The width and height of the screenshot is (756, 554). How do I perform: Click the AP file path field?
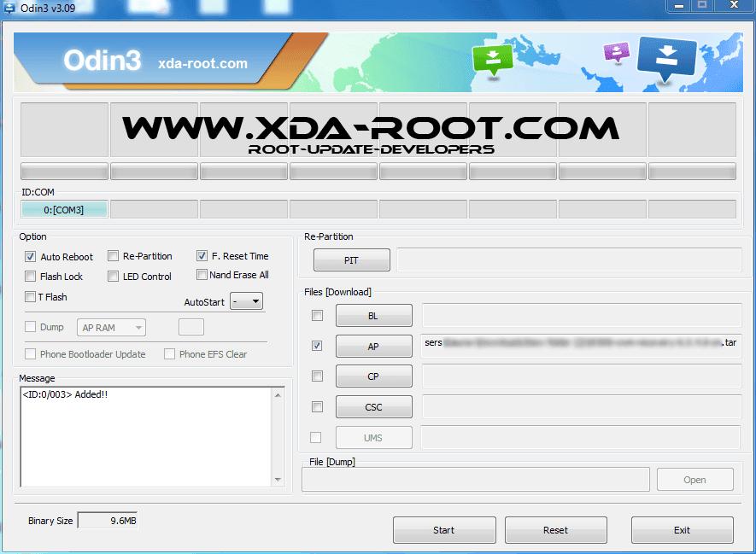pyautogui.click(x=581, y=346)
